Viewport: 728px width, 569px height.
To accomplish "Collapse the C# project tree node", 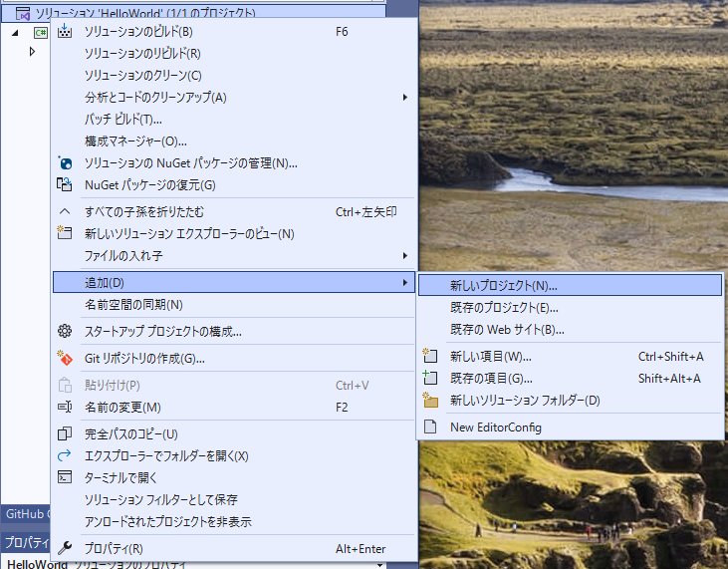I will (15, 33).
